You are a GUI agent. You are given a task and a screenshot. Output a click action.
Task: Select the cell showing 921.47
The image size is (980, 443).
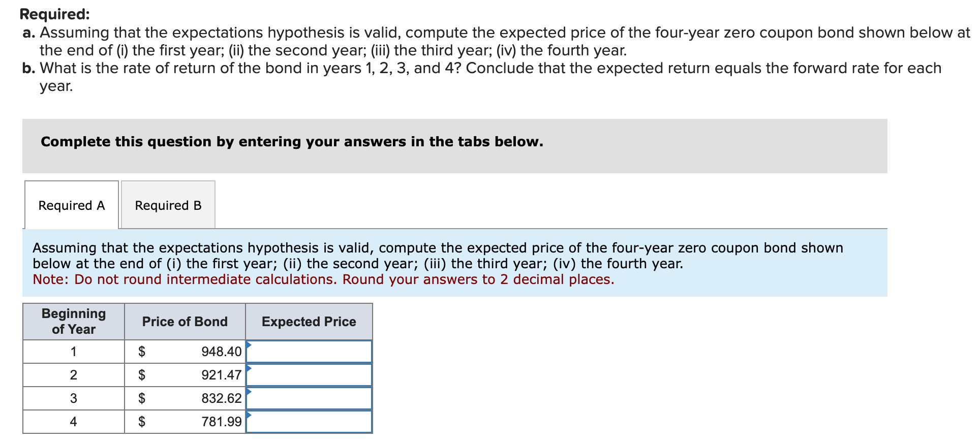tap(221, 375)
